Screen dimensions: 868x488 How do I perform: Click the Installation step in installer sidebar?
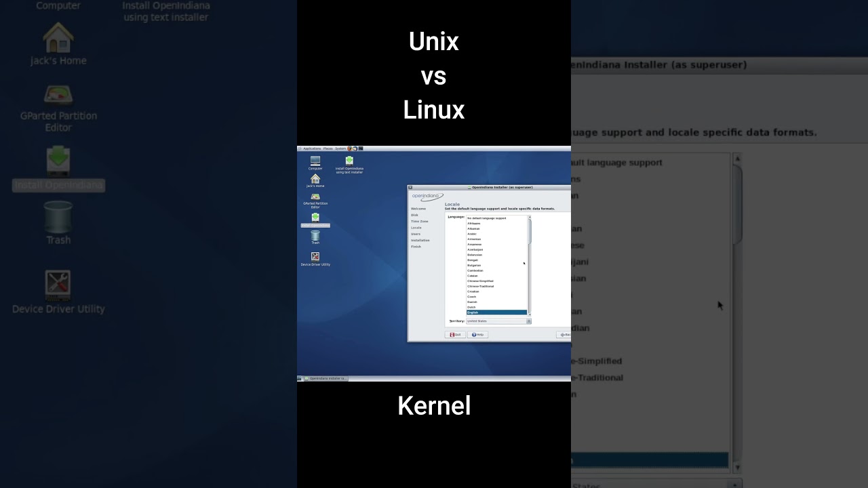tap(420, 241)
